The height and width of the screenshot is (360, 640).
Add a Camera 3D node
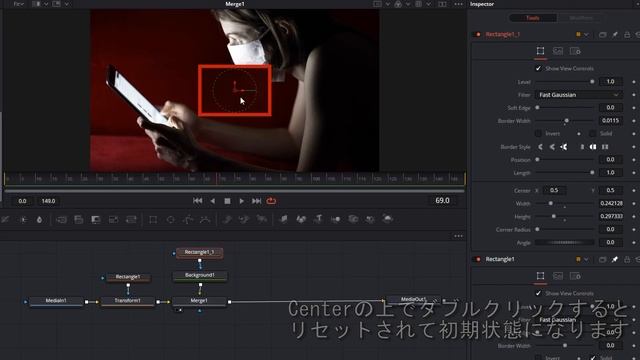[x=353, y=220]
